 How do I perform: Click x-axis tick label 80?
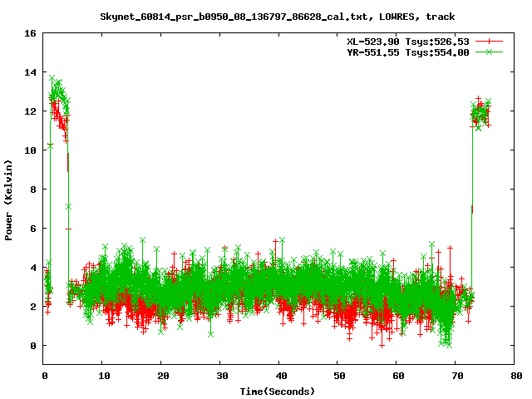pos(516,376)
